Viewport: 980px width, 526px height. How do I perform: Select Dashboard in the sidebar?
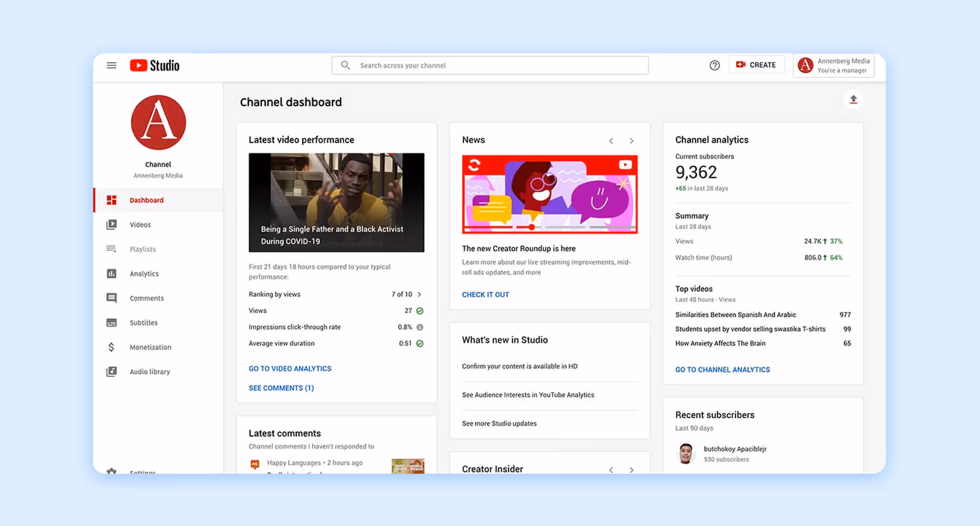point(146,200)
